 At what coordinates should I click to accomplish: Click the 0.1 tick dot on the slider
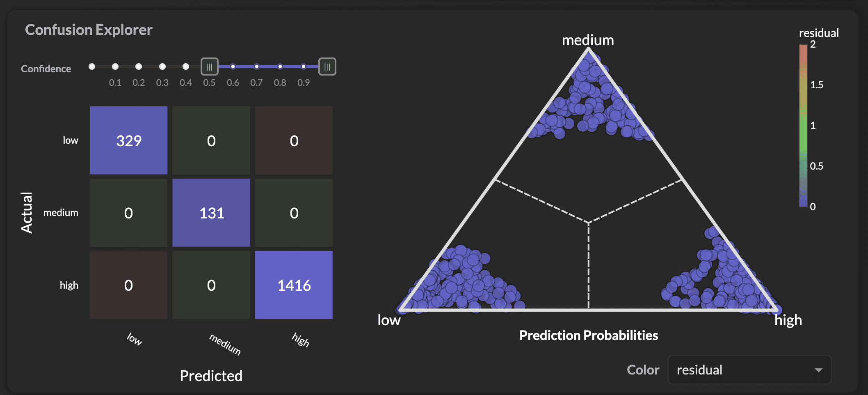coord(115,66)
